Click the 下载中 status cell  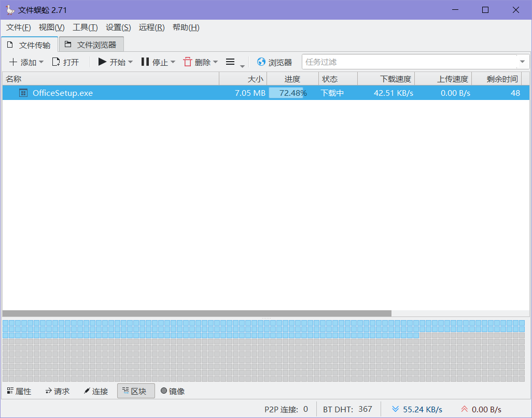[x=332, y=93]
